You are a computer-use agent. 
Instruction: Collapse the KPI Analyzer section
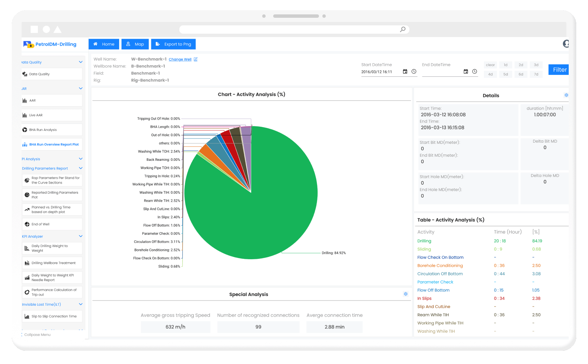[81, 236]
